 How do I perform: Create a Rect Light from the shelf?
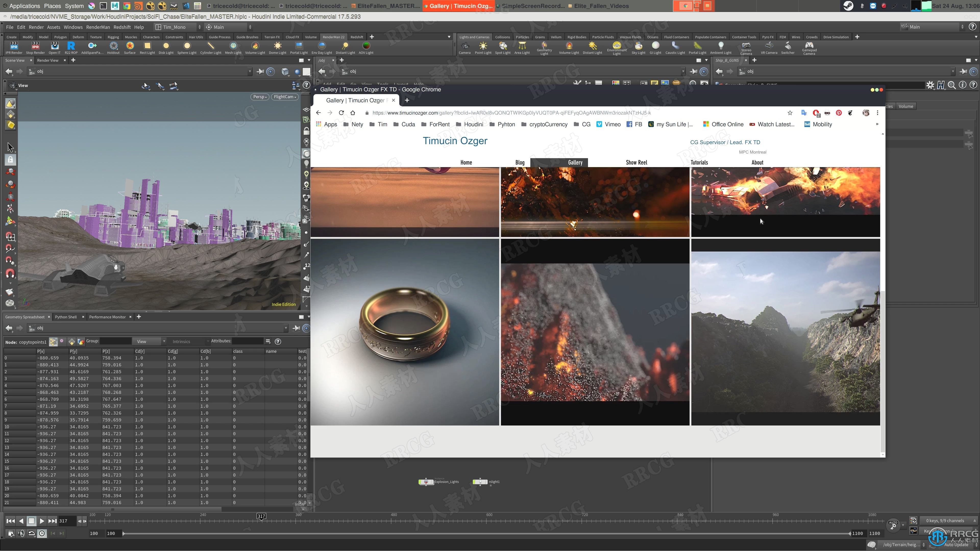(x=147, y=47)
